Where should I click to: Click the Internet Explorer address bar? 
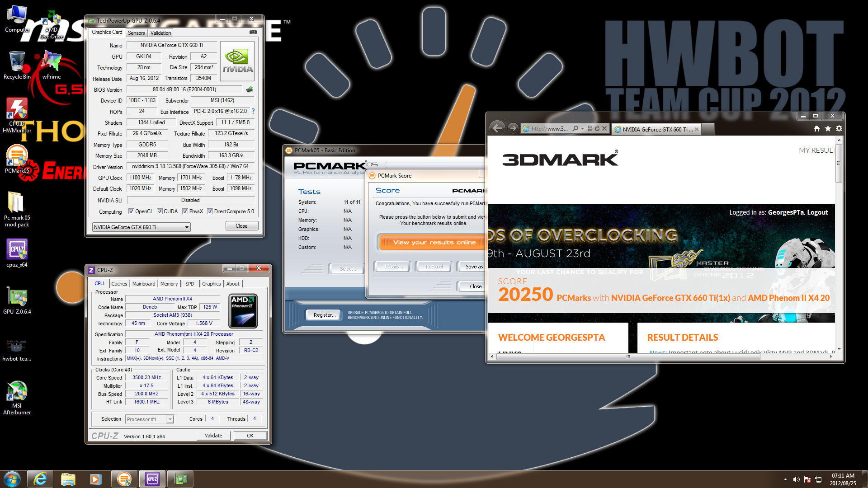tap(549, 129)
